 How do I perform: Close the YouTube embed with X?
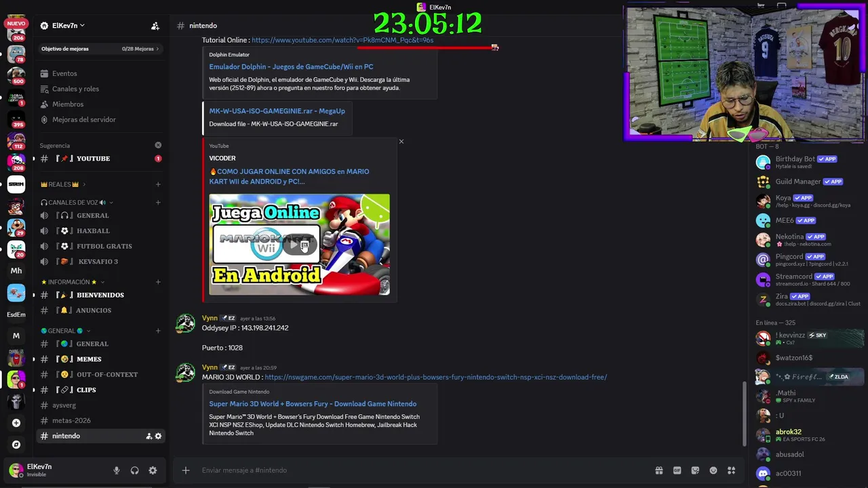pos(401,142)
